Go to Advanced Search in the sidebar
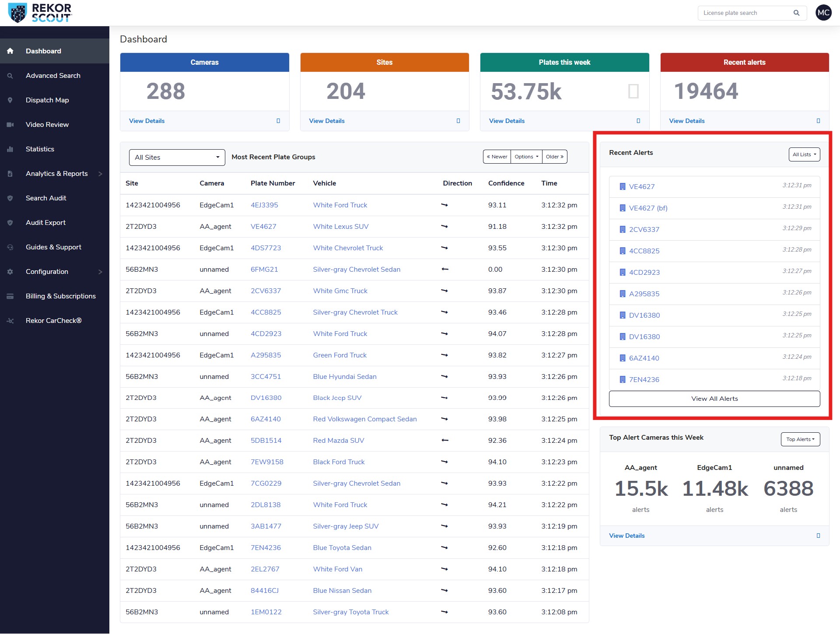The width and height of the screenshot is (840, 634). [x=53, y=76]
